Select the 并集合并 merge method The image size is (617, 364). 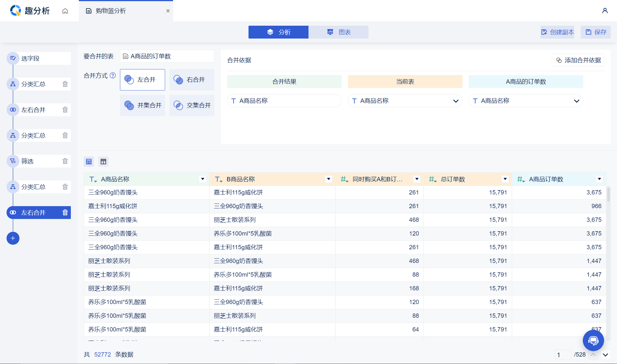(143, 105)
